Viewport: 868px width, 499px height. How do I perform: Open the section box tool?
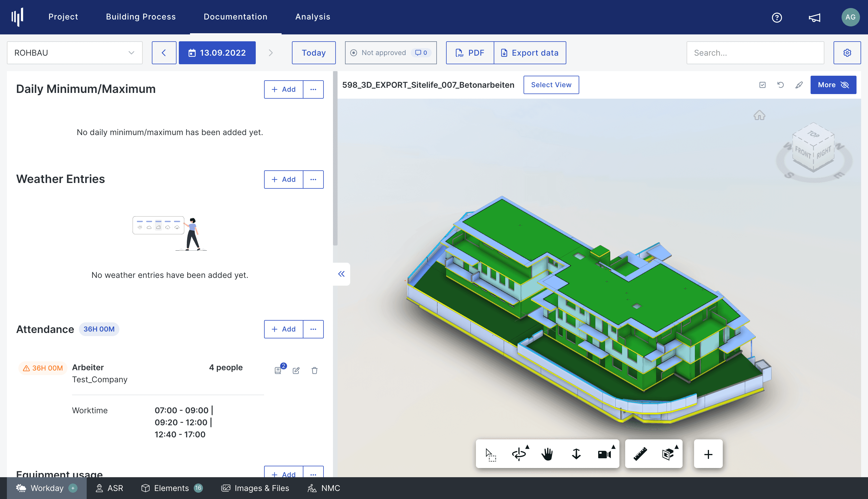pyautogui.click(x=668, y=454)
